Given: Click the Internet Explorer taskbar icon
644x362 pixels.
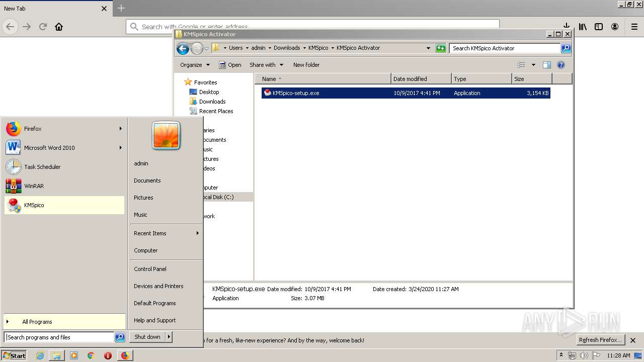Looking at the screenshot, I should 40,355.
